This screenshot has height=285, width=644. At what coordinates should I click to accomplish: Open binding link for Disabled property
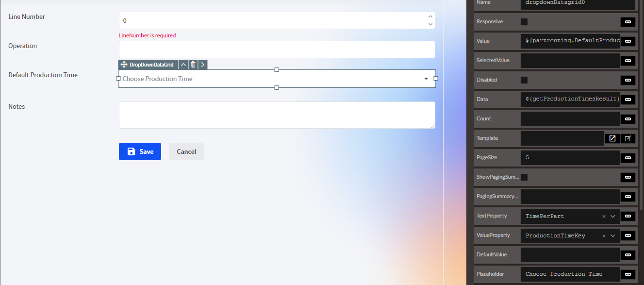pyautogui.click(x=627, y=80)
